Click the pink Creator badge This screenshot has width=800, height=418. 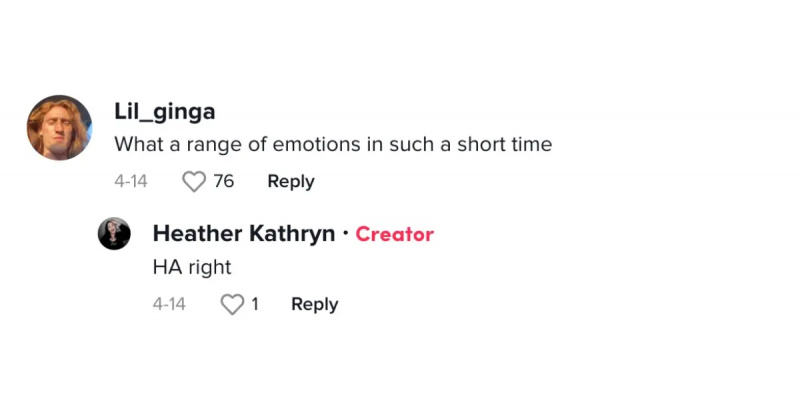pyautogui.click(x=394, y=234)
